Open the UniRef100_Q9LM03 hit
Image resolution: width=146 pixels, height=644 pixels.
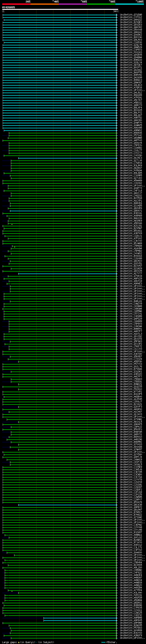pos(131,40)
